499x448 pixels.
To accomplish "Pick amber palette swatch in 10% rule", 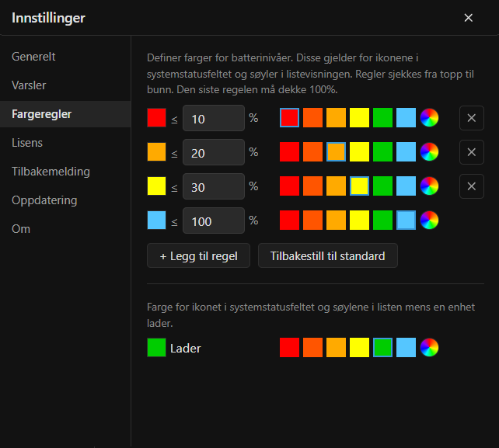I will point(336,118).
